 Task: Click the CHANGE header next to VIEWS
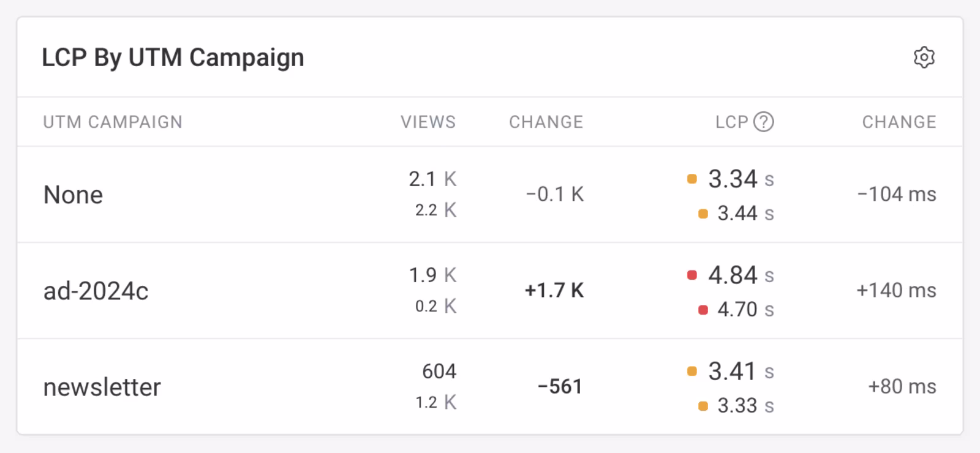coord(546,122)
